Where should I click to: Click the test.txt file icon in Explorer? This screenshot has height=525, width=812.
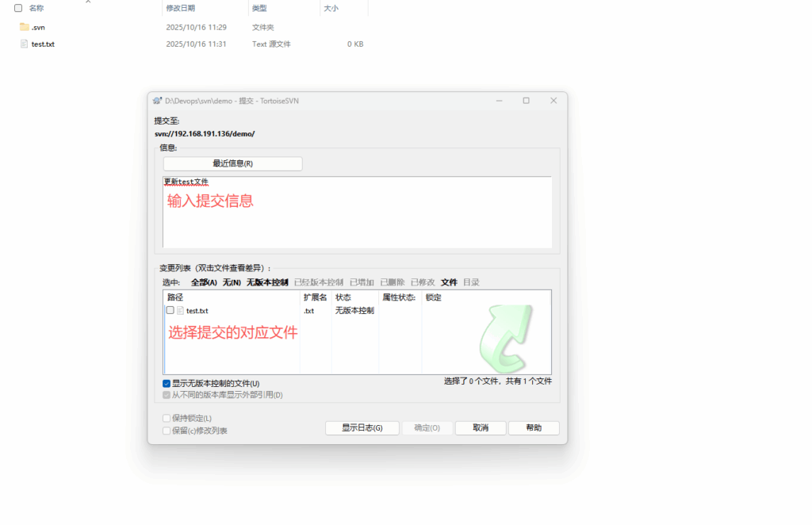(x=25, y=44)
